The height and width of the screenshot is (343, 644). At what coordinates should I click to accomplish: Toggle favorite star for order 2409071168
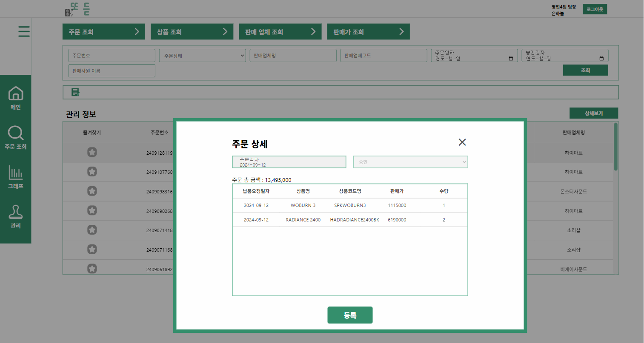(x=92, y=249)
